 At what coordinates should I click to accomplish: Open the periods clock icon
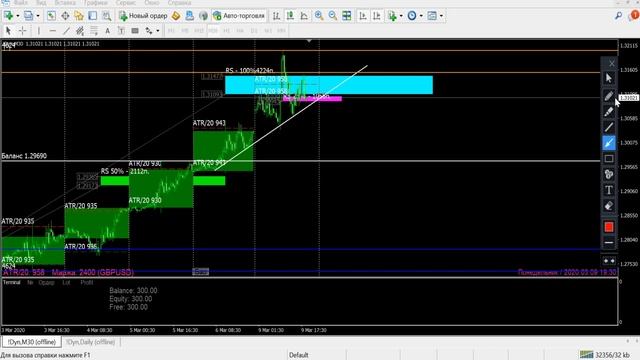(412, 16)
